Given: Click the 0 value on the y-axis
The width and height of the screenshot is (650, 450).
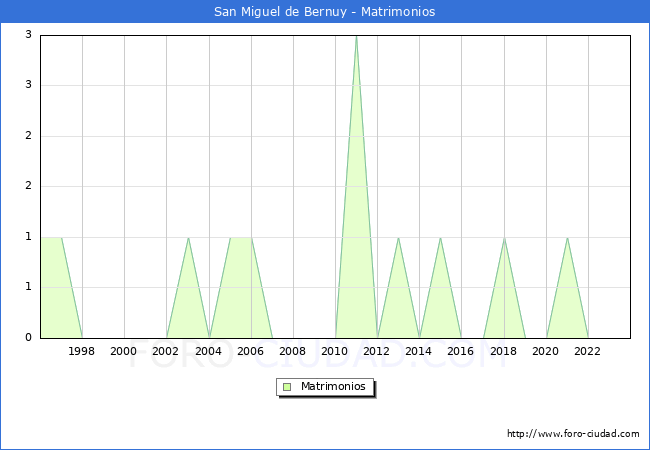Looking at the screenshot, I should pos(28,337).
